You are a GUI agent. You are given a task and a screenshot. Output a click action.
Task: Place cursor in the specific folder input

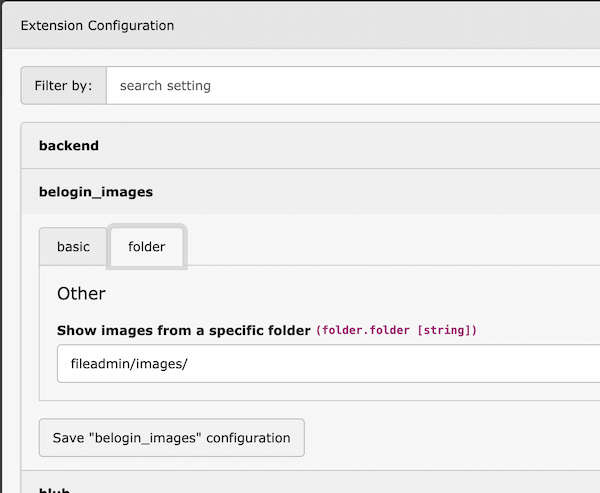pyautogui.click(x=330, y=363)
